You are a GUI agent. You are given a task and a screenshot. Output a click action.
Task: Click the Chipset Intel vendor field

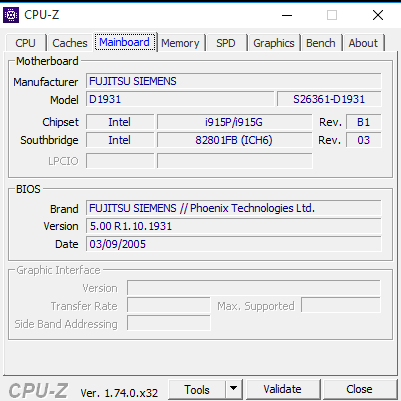(120, 122)
